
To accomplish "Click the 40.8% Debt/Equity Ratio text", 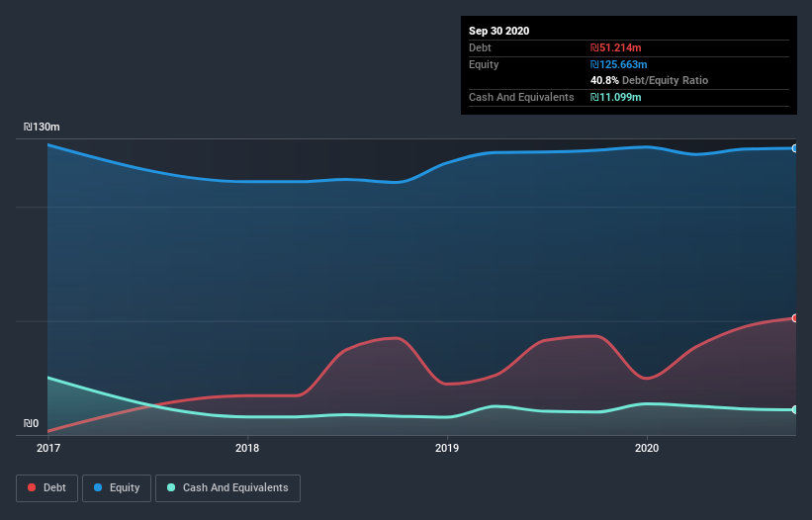I will (x=650, y=80).
